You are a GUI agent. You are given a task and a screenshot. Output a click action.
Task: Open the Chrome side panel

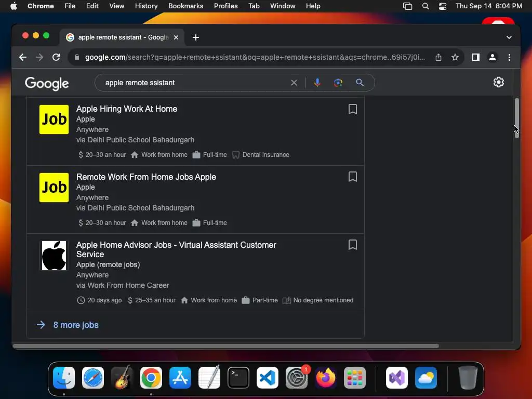(x=476, y=57)
